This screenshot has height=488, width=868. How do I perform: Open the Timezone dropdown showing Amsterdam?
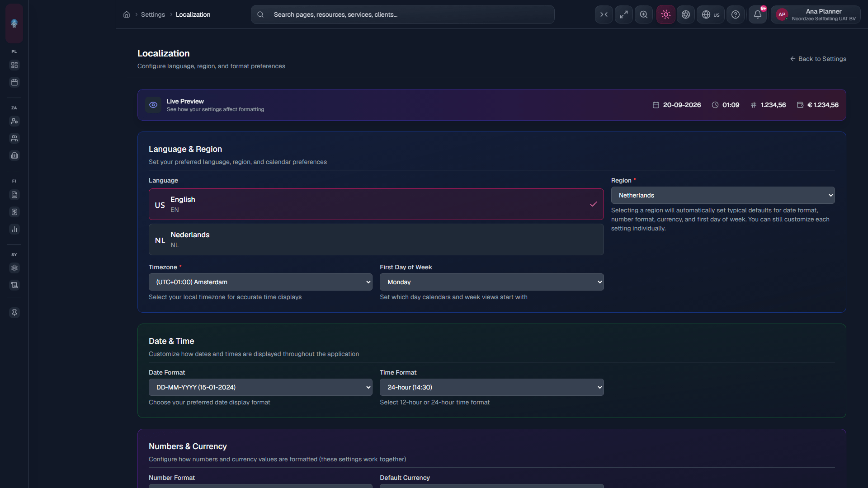coord(260,282)
